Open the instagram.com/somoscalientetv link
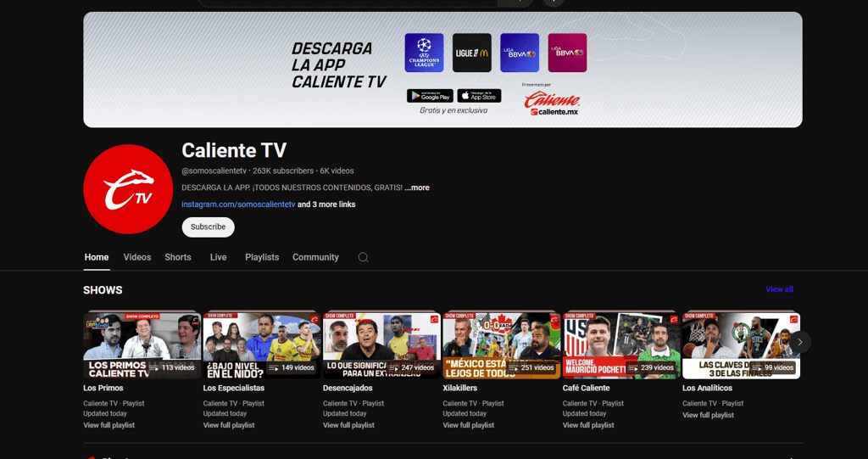 click(238, 204)
